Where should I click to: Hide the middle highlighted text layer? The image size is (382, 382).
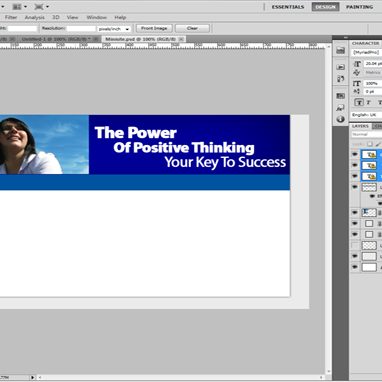tap(355, 165)
